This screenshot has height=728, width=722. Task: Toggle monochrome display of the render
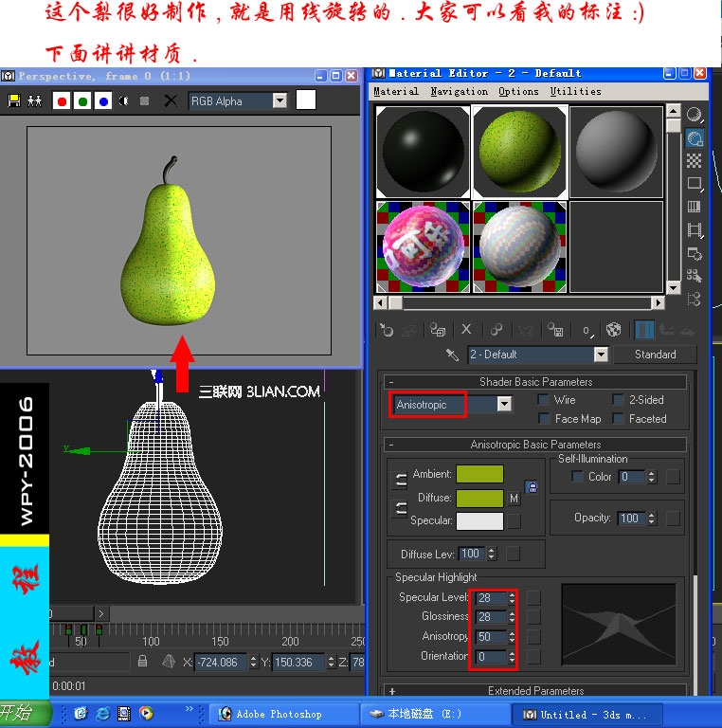(144, 100)
